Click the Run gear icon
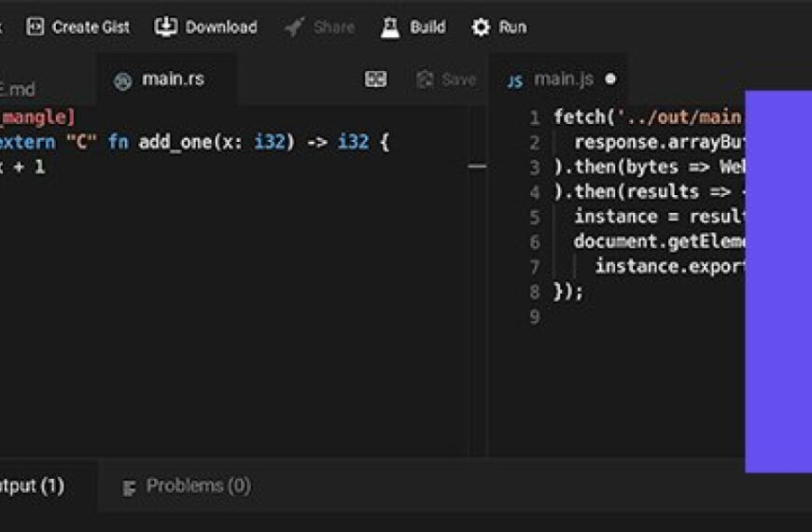The height and width of the screenshot is (532, 812). (x=481, y=27)
